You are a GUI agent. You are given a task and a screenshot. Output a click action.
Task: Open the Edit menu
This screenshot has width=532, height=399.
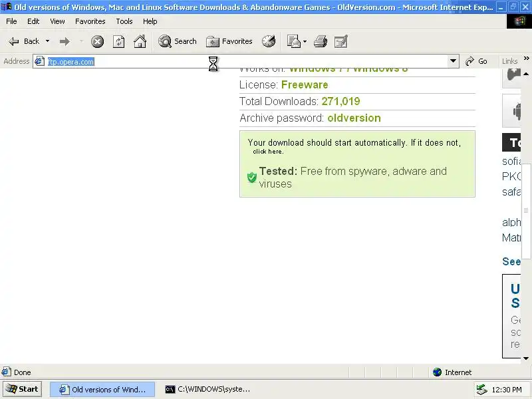[33, 21]
